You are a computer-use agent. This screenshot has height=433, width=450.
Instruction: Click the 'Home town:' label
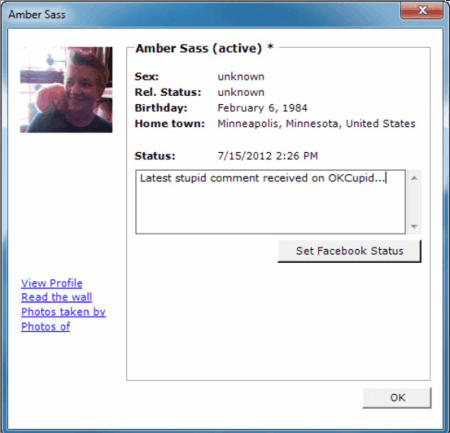170,124
